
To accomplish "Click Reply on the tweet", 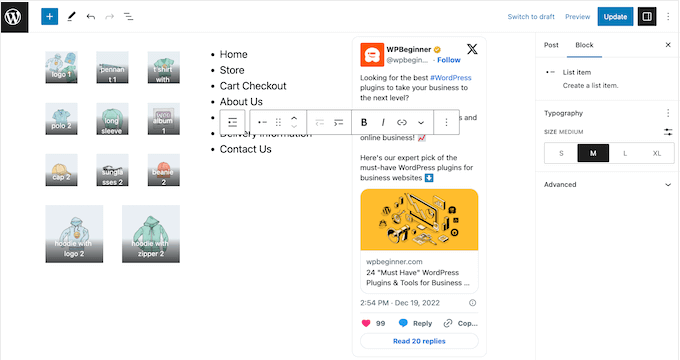I will [x=415, y=323].
